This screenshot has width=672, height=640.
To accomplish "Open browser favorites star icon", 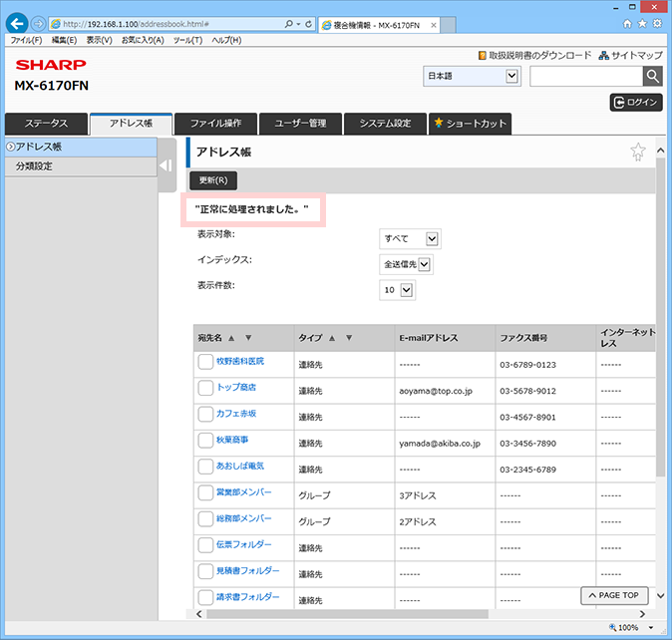I will pyautogui.click(x=642, y=24).
